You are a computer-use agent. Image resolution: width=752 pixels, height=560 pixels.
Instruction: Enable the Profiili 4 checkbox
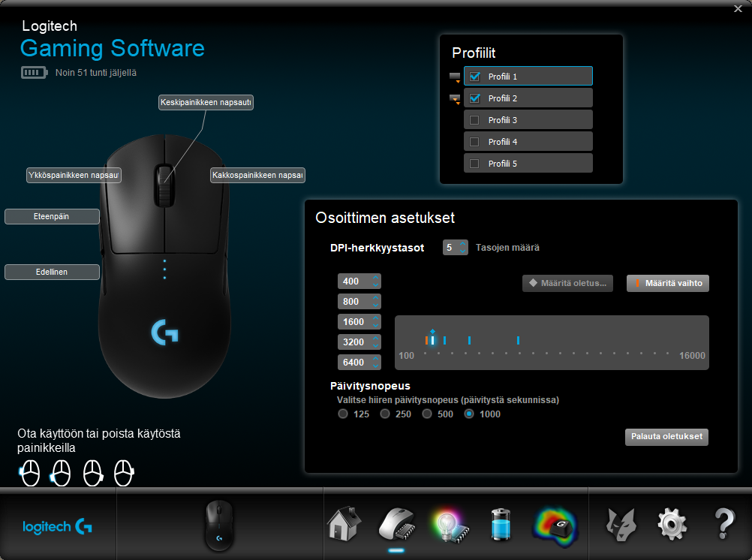[x=474, y=142]
